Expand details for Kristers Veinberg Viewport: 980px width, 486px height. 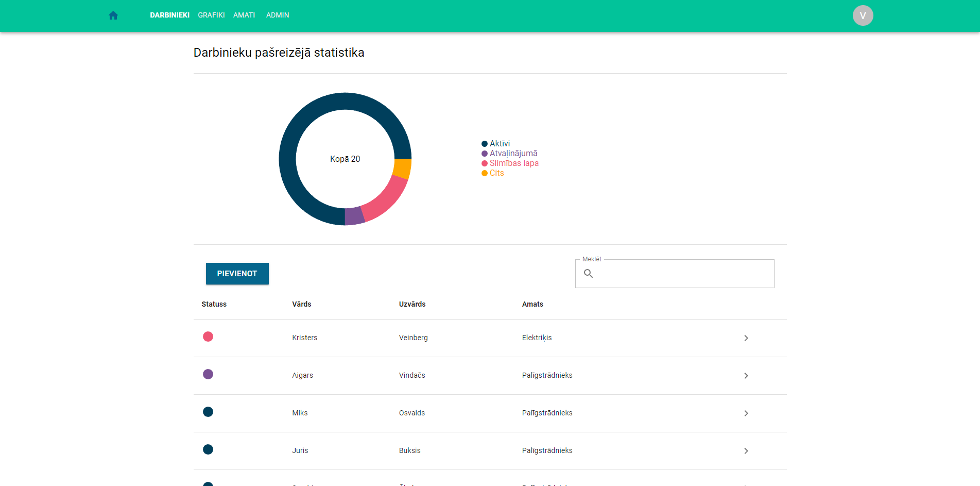pos(746,338)
